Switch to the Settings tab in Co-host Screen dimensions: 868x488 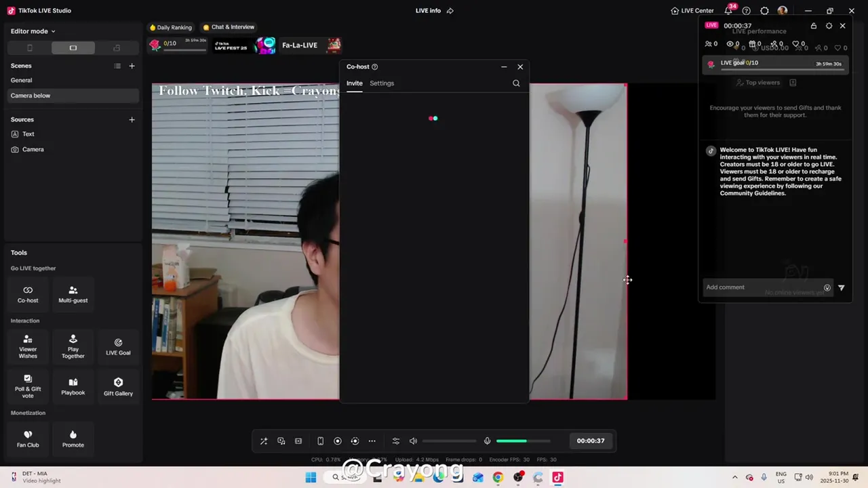click(382, 83)
